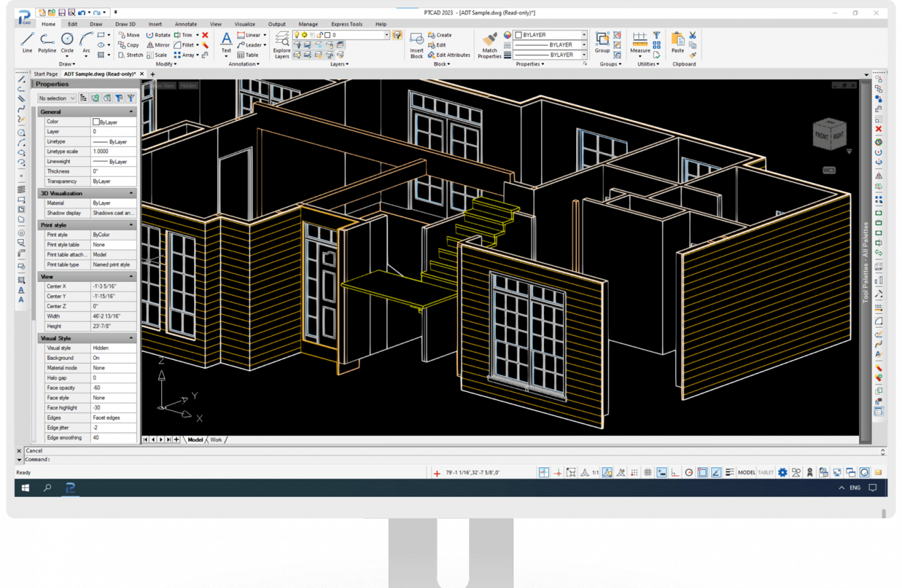This screenshot has height=588, width=902.
Task: Click the Mirror button in Modify panel
Action: pyautogui.click(x=159, y=45)
